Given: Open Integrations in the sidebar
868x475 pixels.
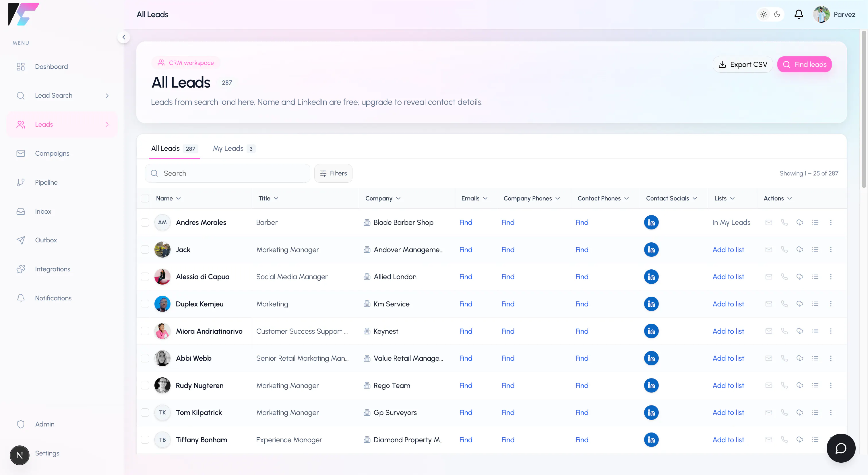Looking at the screenshot, I should tap(62, 269).
